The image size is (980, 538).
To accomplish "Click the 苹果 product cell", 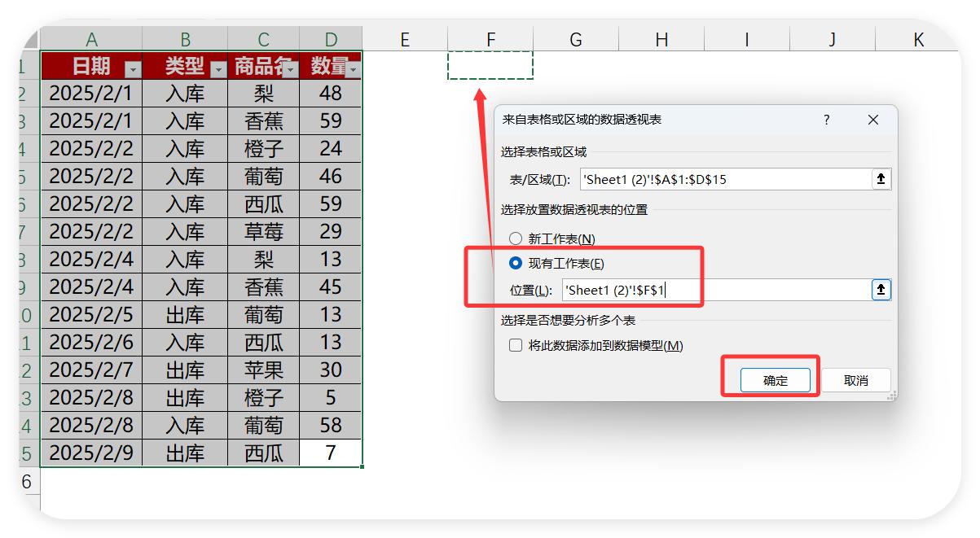I will (x=264, y=370).
